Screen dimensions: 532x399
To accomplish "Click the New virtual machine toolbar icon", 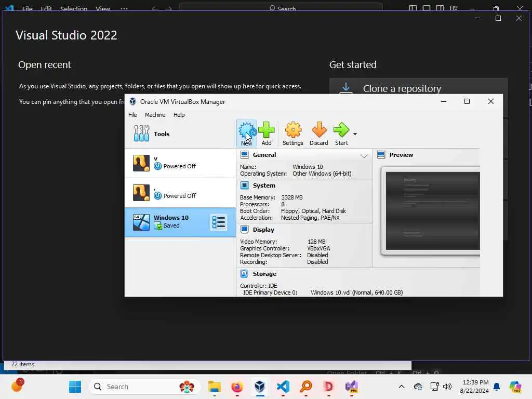I will coord(246,134).
